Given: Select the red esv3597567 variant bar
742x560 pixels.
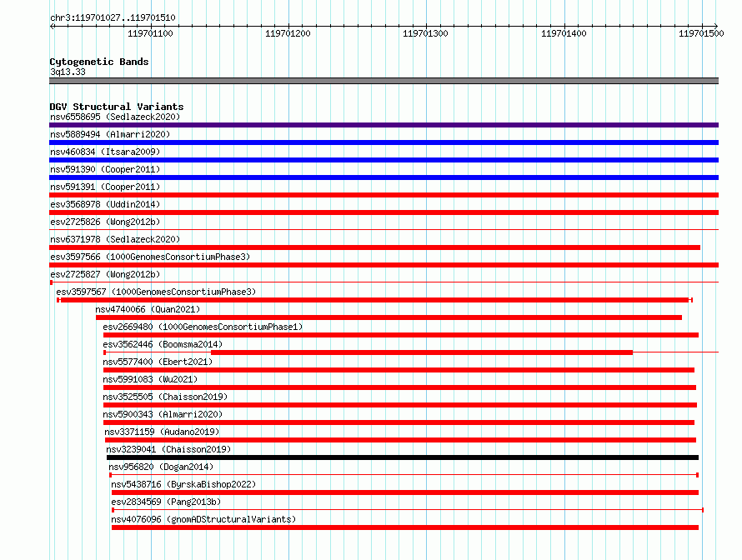Looking at the screenshot, I should coord(375,300).
